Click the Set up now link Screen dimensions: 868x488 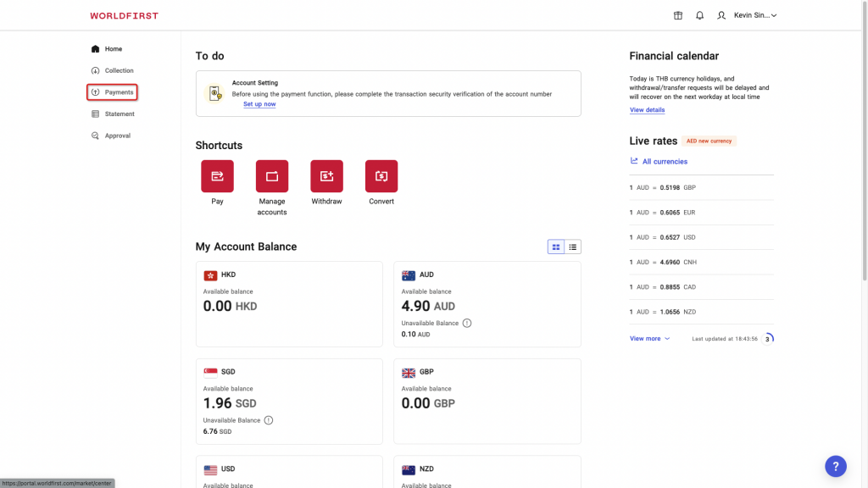pyautogui.click(x=259, y=104)
